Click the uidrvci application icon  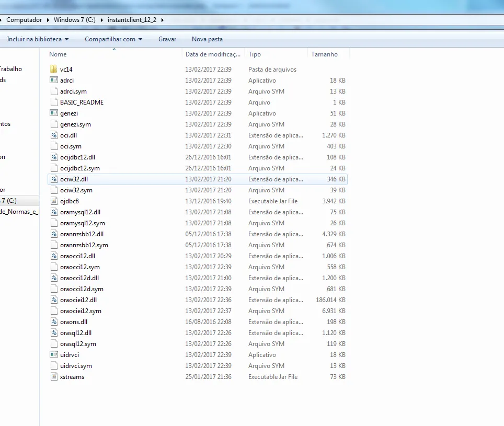click(x=54, y=355)
